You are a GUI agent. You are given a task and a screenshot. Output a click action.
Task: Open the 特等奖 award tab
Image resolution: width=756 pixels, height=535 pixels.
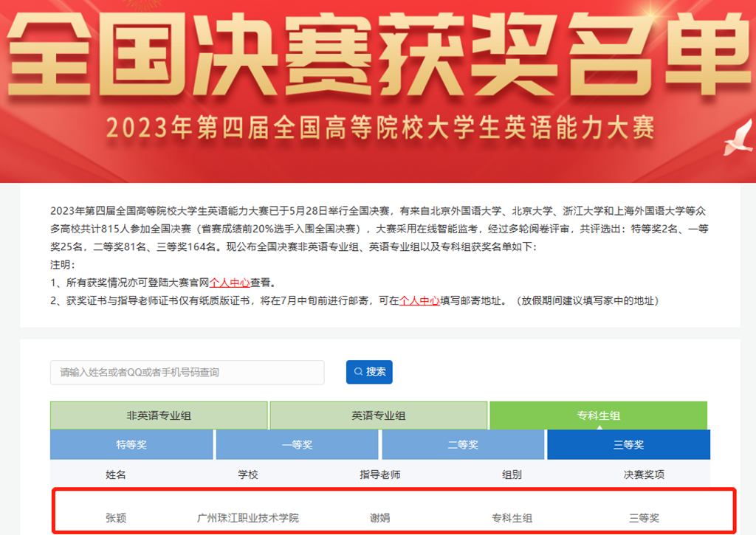(x=131, y=445)
